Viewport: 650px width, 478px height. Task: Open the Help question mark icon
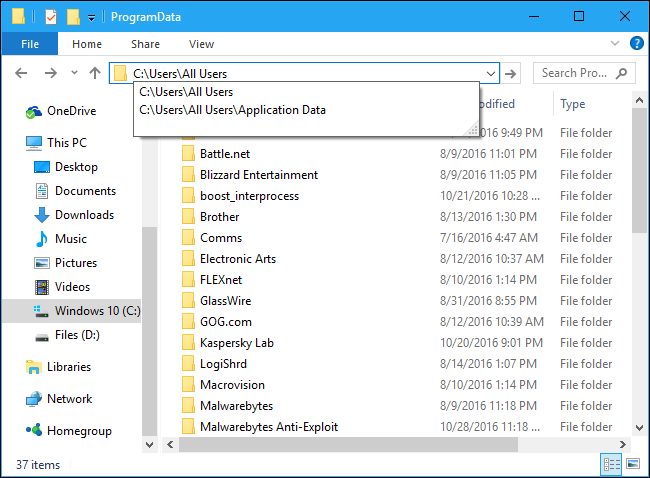pyautogui.click(x=636, y=44)
